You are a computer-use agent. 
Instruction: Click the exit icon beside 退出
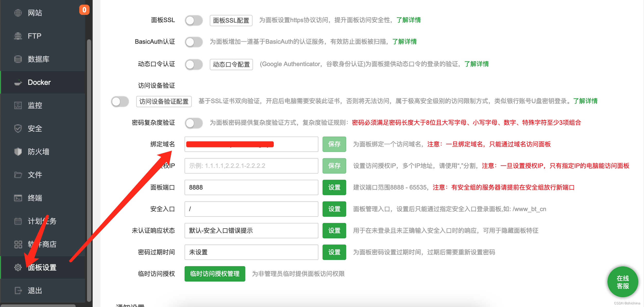click(18, 291)
